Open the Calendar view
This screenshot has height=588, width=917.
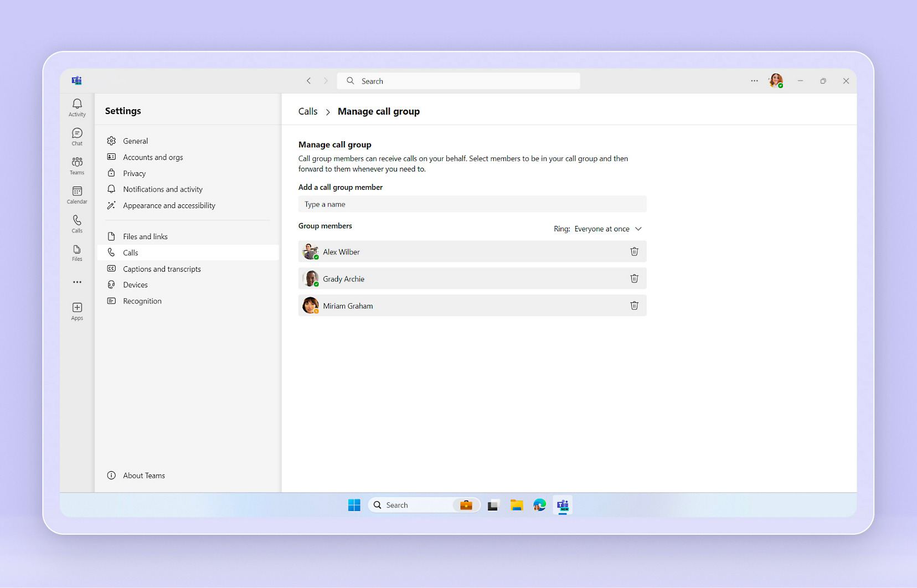pyautogui.click(x=77, y=195)
